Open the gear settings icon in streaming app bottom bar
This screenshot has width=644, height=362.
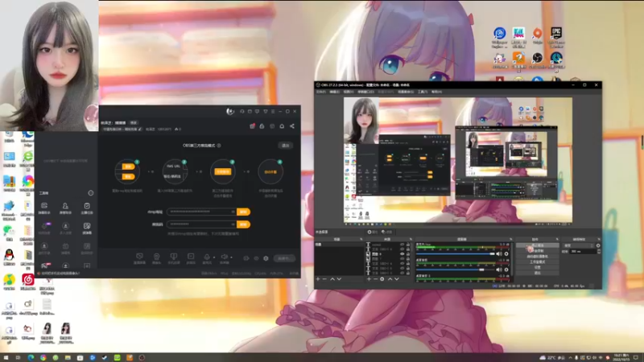266,258
